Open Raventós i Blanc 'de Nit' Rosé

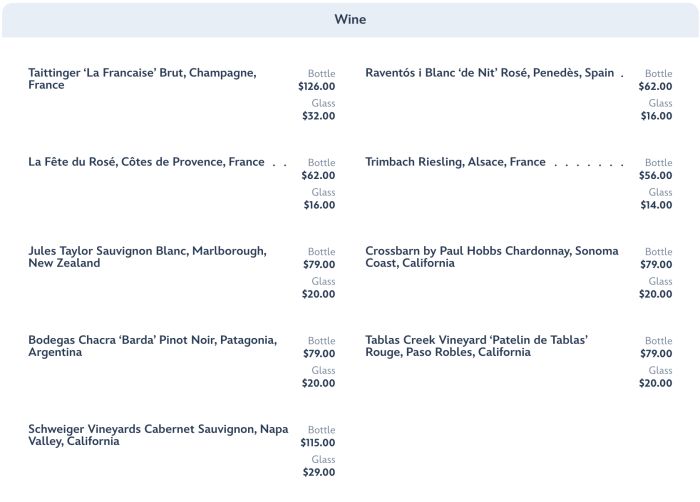coord(489,73)
